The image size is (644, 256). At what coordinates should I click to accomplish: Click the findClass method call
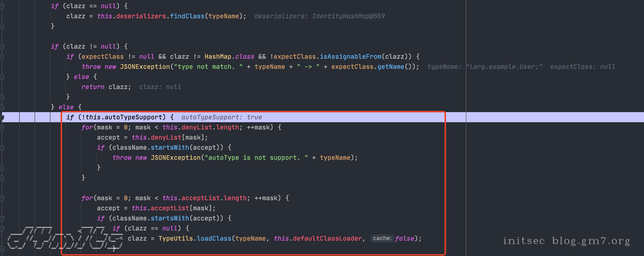[187, 16]
